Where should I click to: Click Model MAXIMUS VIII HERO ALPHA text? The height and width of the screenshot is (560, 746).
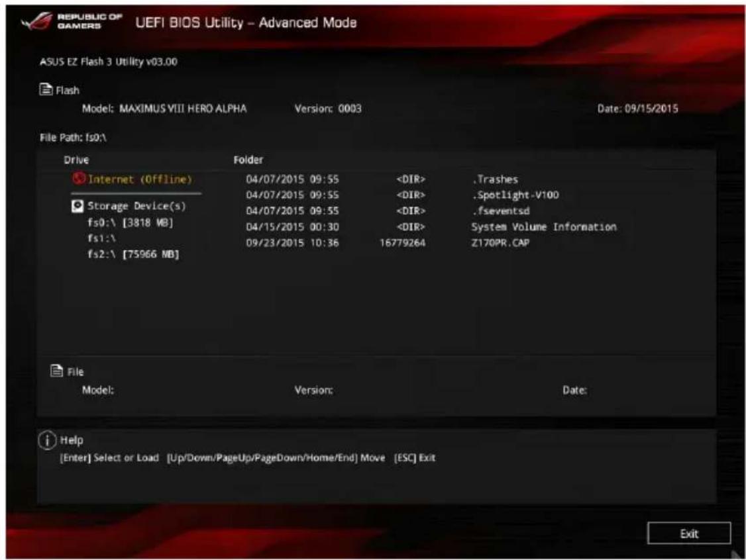(x=164, y=109)
